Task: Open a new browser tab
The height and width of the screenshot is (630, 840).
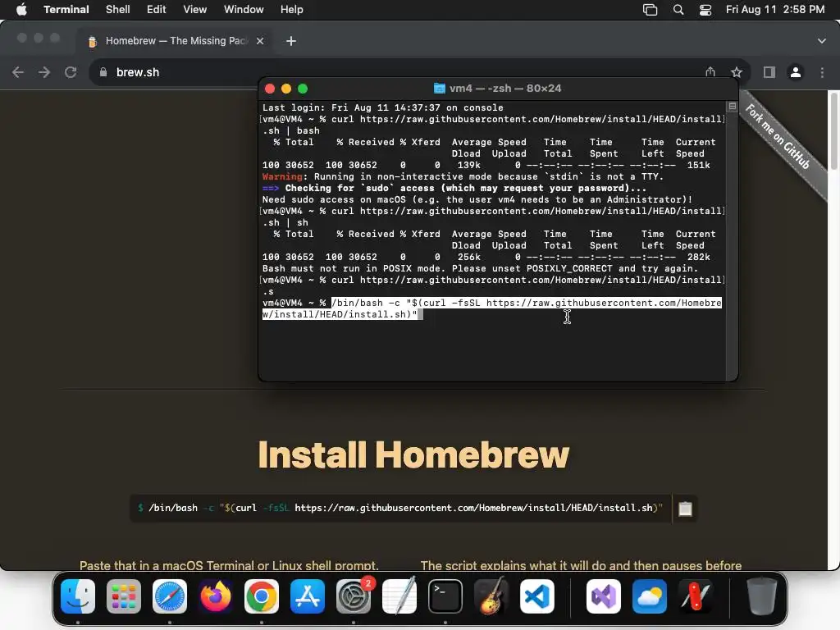Action: click(x=291, y=41)
